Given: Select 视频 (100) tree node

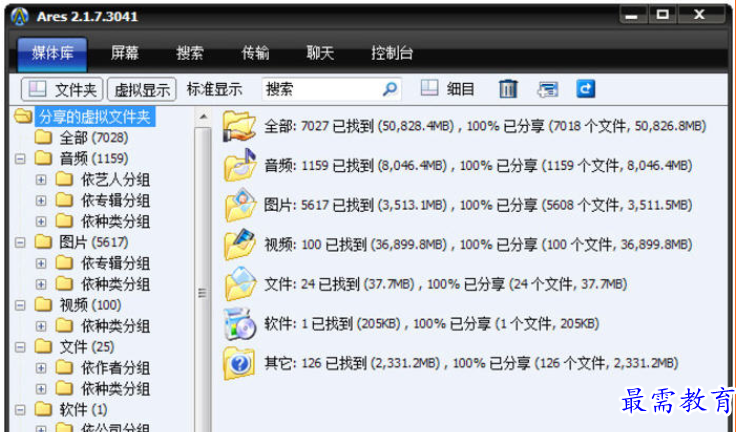Looking at the screenshot, I should pyautogui.click(x=91, y=305).
